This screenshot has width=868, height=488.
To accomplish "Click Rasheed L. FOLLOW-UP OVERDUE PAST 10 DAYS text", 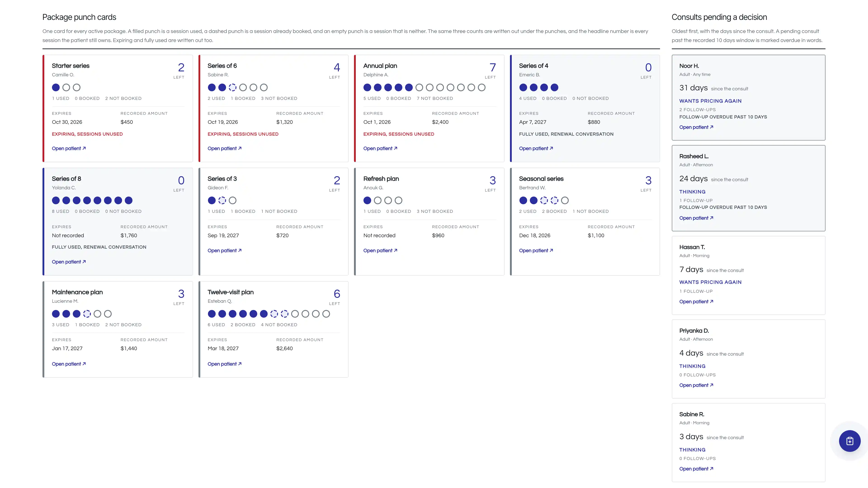I will (723, 207).
